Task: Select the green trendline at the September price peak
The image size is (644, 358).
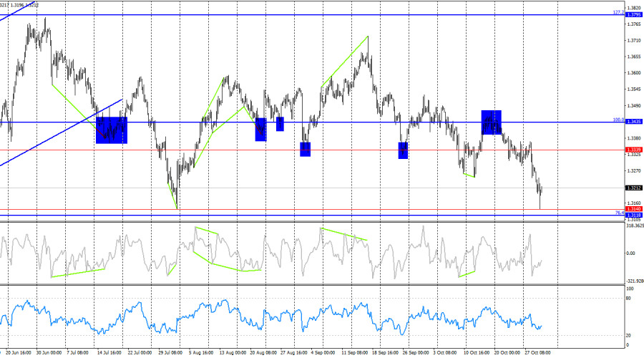Action: click(345, 62)
